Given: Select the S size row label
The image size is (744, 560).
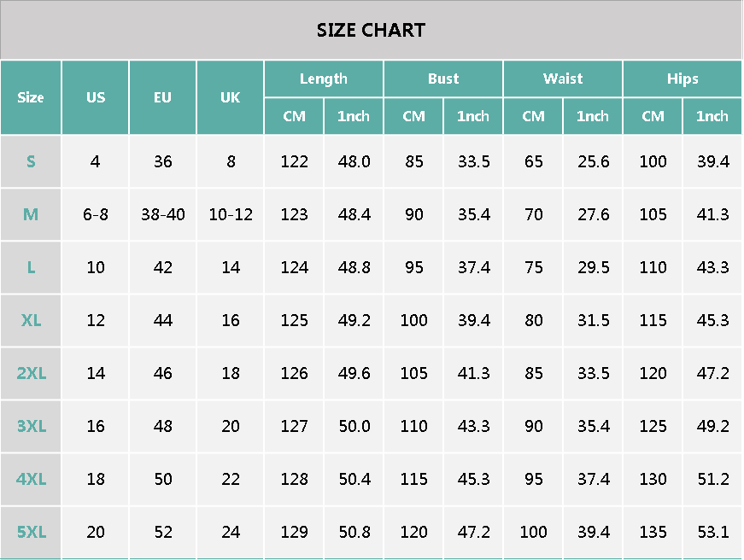Looking at the screenshot, I should pyautogui.click(x=31, y=161).
